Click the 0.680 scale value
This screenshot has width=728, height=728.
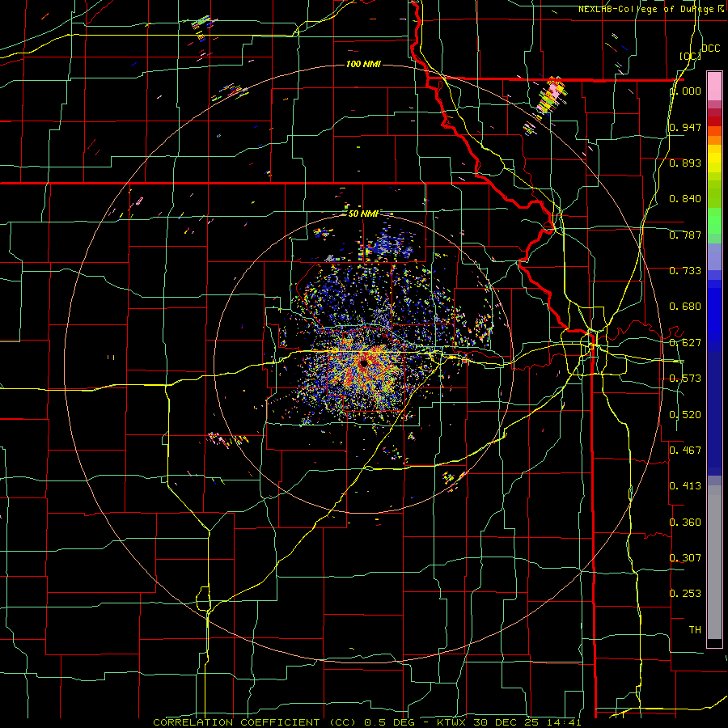(x=685, y=307)
